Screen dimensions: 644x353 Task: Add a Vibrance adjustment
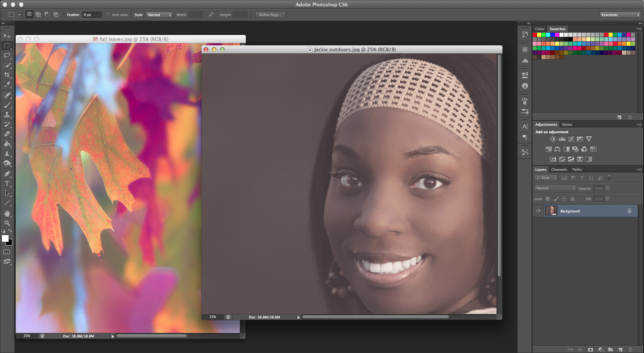pyautogui.click(x=589, y=139)
